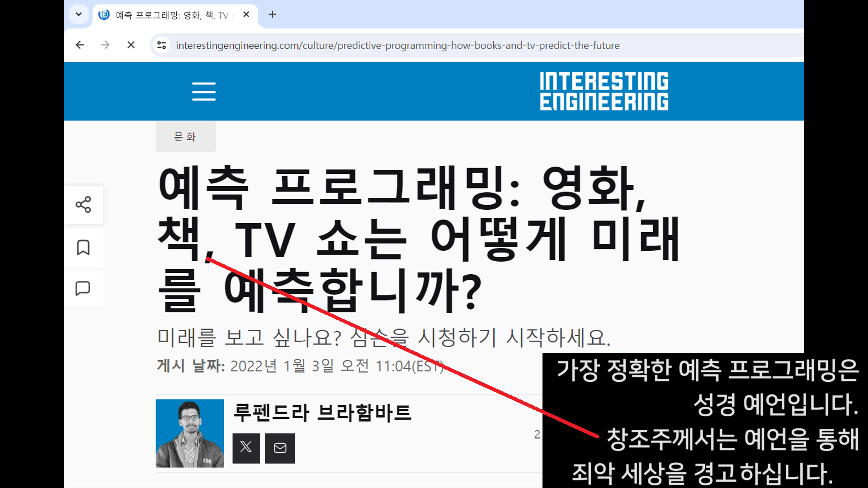Viewport: 868px width, 488px height.
Task: Expand the tab search dropdown arrow
Action: [78, 14]
